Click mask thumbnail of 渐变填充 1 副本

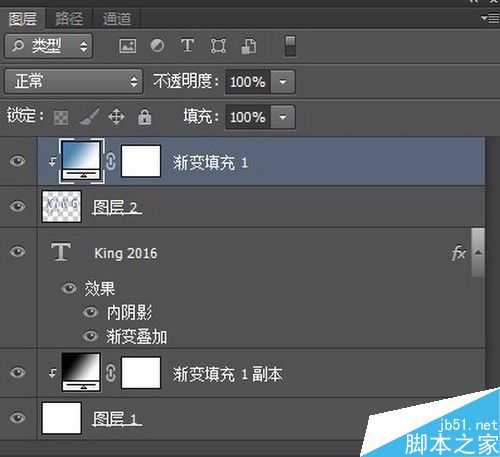(141, 373)
